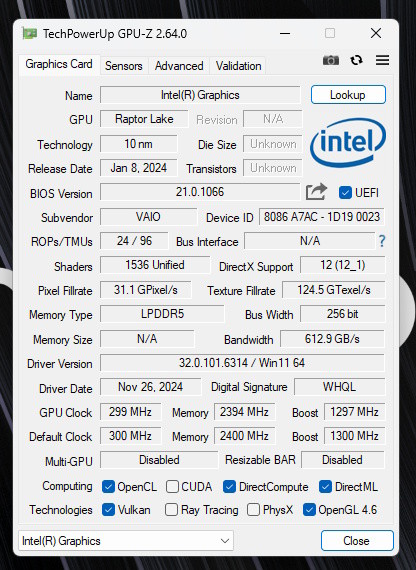Close the window with the X button
416x570 pixels.
point(376,33)
